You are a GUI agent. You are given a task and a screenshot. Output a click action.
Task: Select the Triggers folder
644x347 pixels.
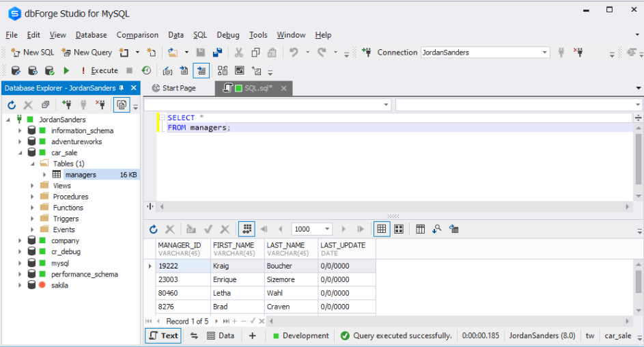66,219
